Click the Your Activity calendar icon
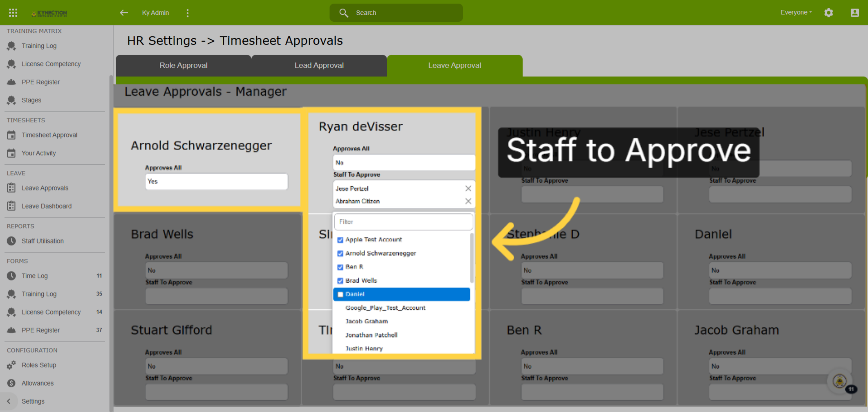 [11, 153]
